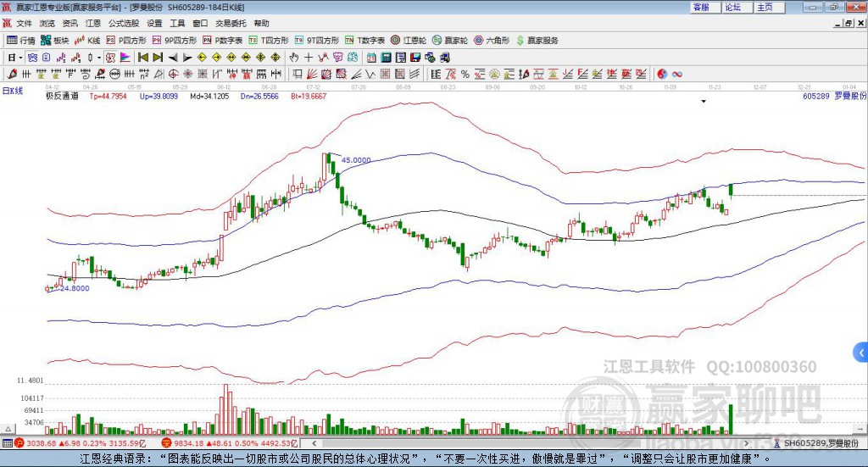This screenshot has height=467, width=868.
Task: Toggle the T四方形 square view
Action: pyautogui.click(x=269, y=41)
